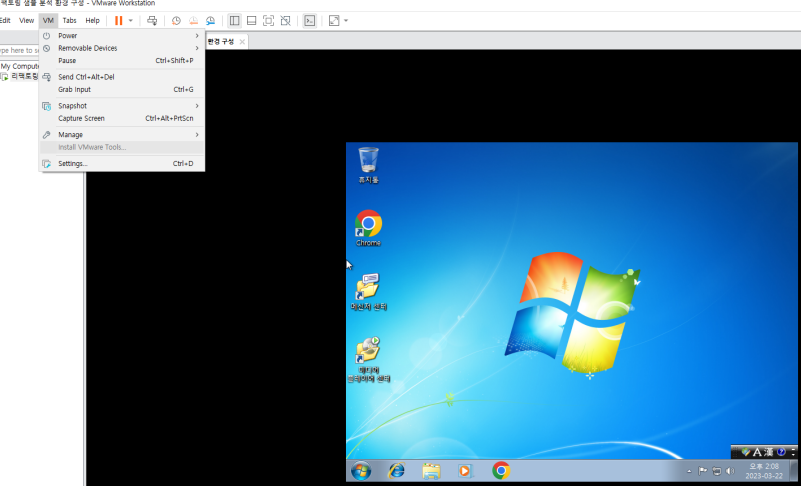
Task: Show hidden tray icons arrow in guest
Action: tap(689, 471)
